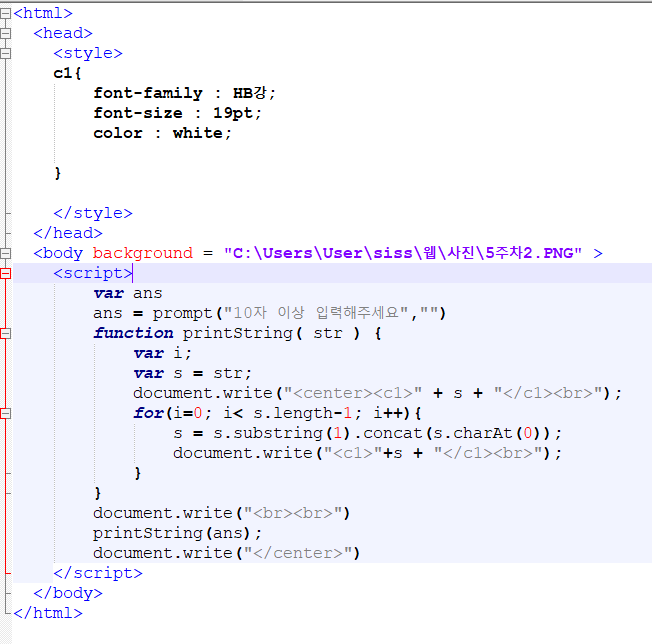Viewport: 652px width, 644px height.
Task: Click the 'color : white;' line
Action: tap(162, 133)
